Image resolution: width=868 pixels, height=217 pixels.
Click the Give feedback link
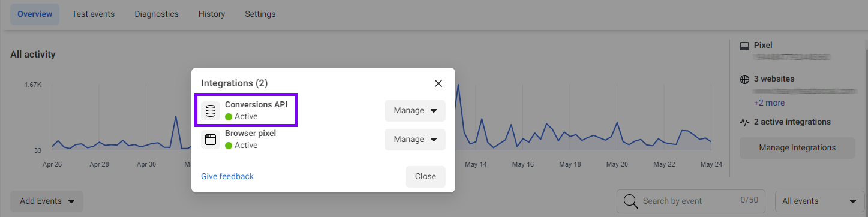(x=227, y=176)
